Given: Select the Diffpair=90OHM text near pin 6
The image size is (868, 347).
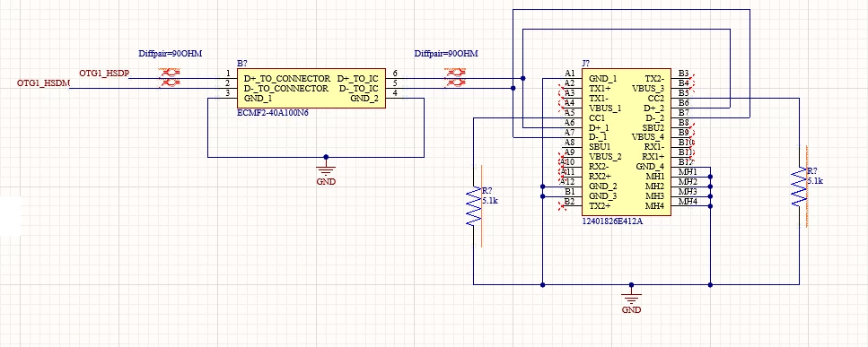Looking at the screenshot, I should click(446, 54).
